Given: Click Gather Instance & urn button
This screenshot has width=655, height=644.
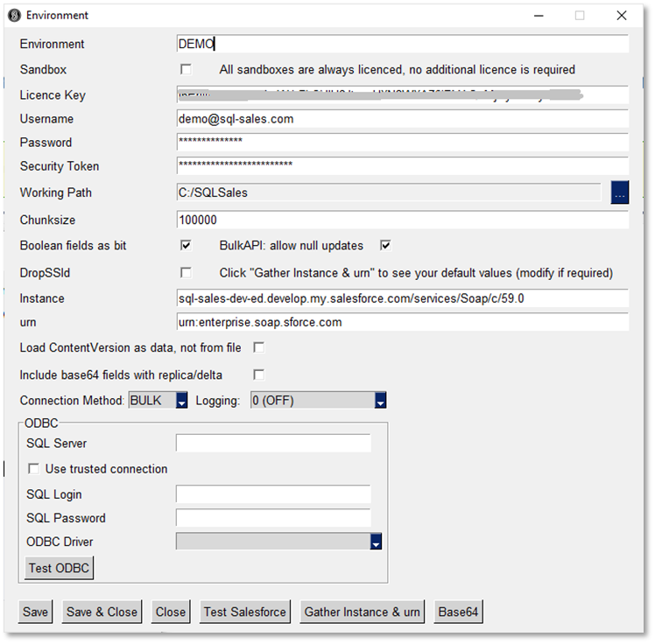Looking at the screenshot, I should pos(363,612).
